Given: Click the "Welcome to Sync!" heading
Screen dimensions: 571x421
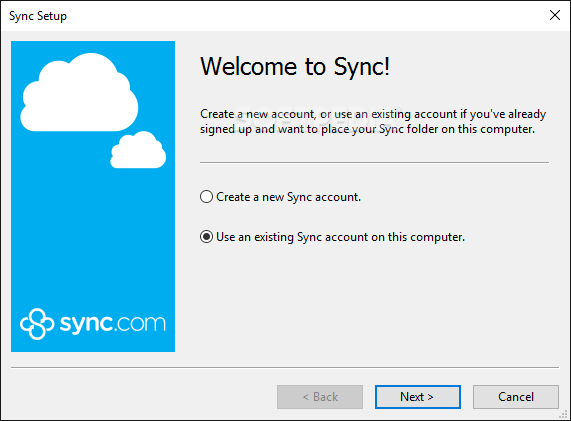Looking at the screenshot, I should click(295, 67).
